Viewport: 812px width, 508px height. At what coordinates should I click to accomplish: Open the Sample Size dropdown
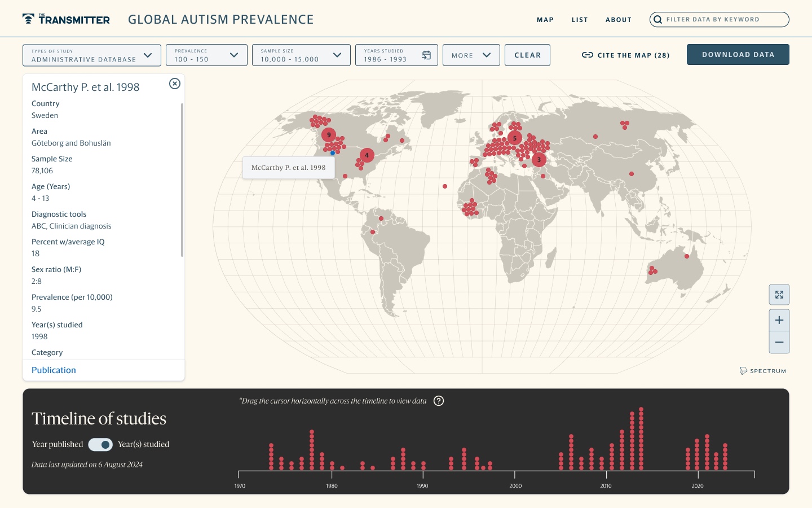[301, 55]
